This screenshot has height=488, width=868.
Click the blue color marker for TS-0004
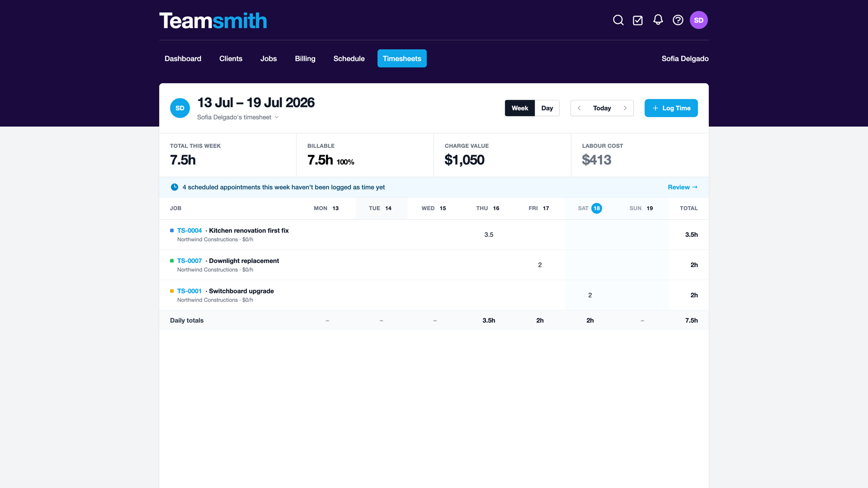click(x=172, y=230)
